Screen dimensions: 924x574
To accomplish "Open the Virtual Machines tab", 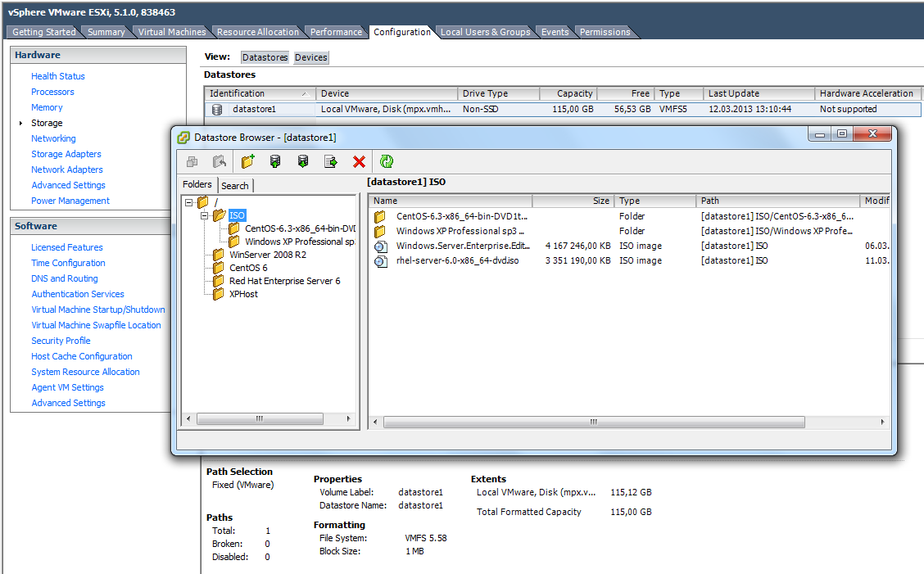I will (172, 32).
